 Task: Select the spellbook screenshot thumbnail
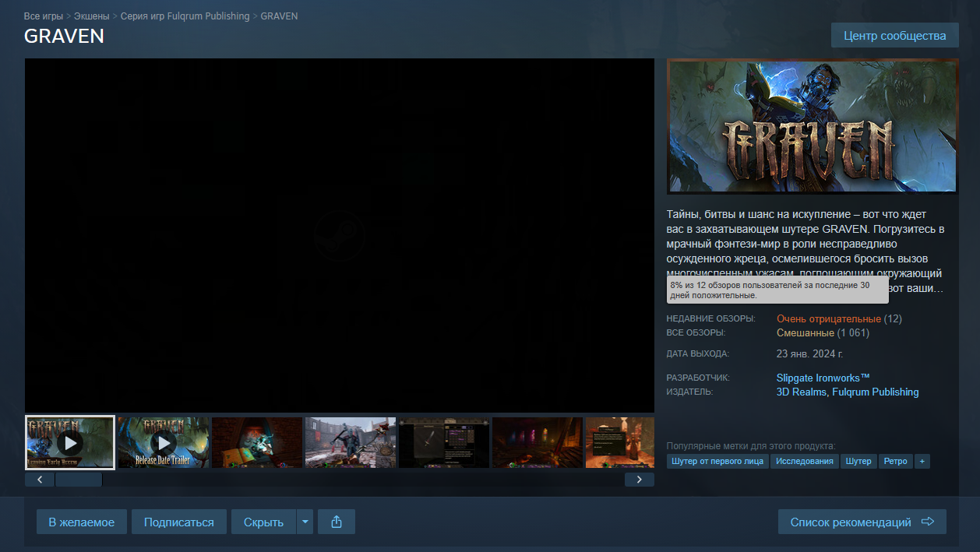tap(257, 442)
